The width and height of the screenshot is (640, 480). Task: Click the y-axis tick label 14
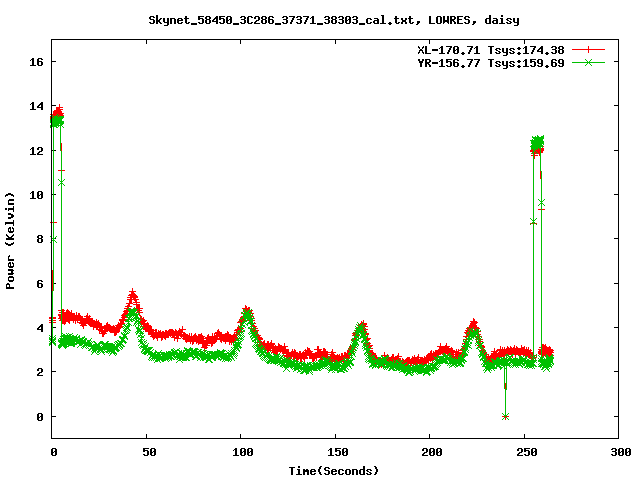[x=36, y=106]
